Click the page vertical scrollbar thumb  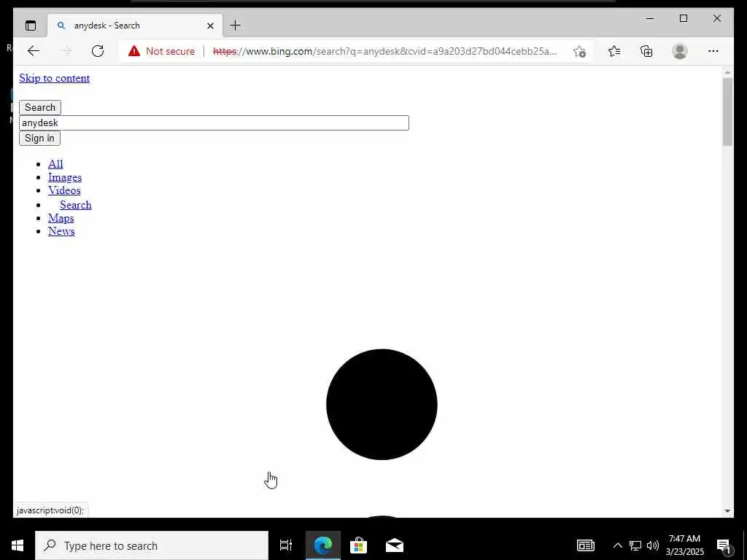727,112
